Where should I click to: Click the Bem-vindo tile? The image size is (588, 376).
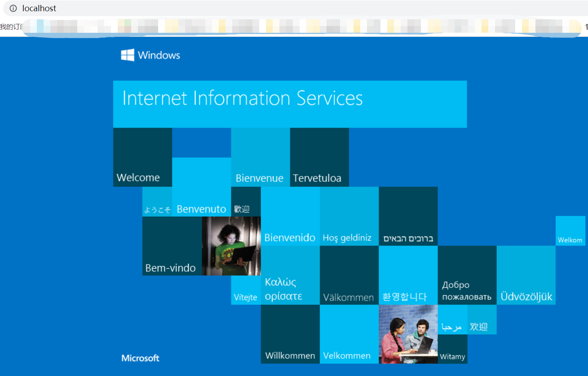tap(172, 246)
